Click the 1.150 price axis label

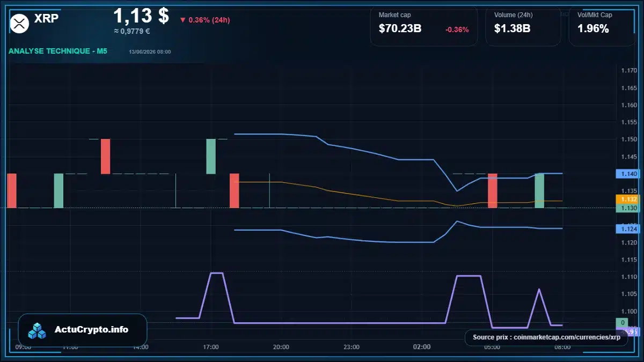coord(629,139)
